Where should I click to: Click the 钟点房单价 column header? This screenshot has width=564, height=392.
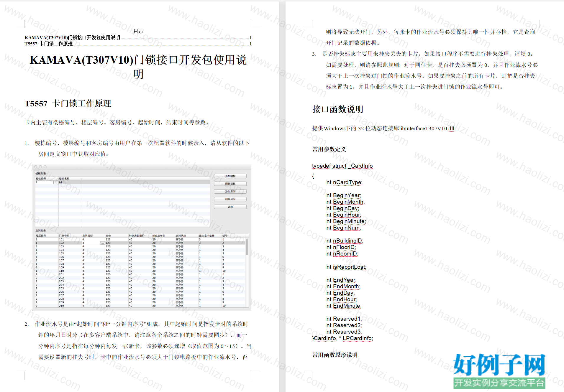point(159,236)
